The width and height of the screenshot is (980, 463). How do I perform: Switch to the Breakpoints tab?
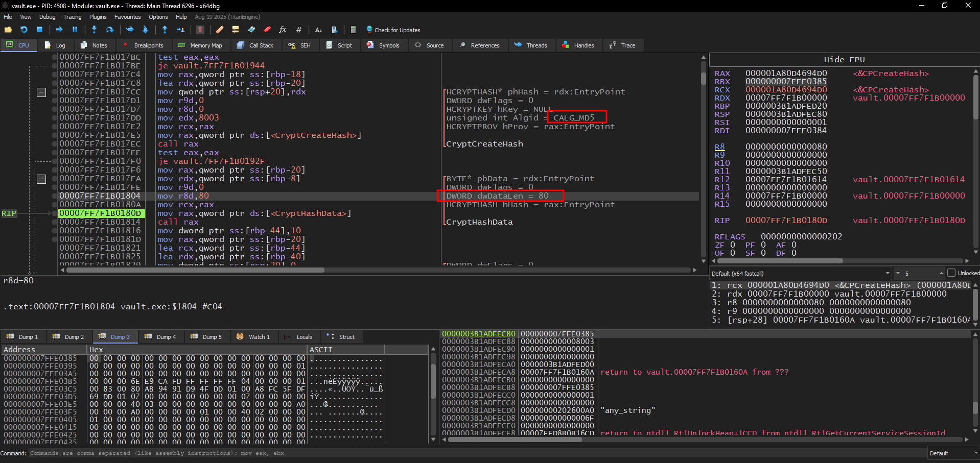143,45
